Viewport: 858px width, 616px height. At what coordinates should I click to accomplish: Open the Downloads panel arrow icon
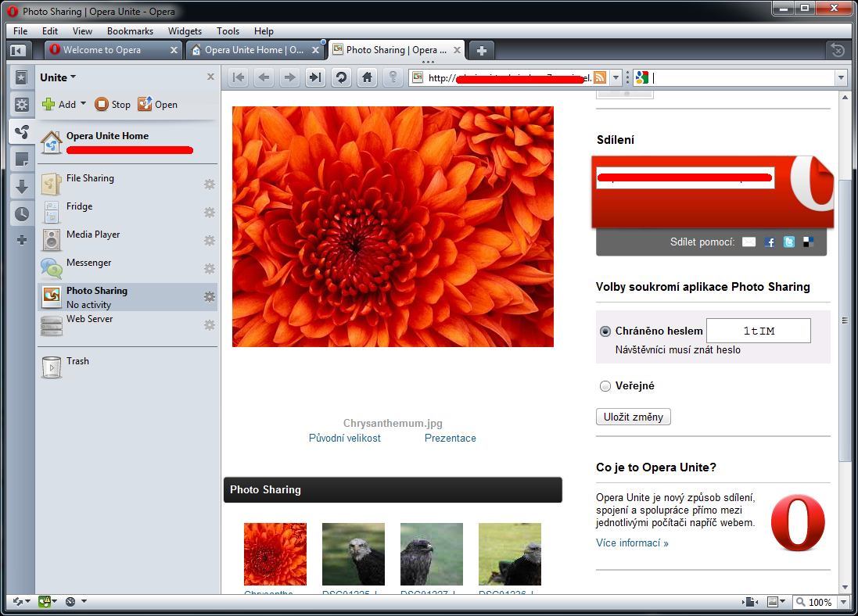point(21,187)
